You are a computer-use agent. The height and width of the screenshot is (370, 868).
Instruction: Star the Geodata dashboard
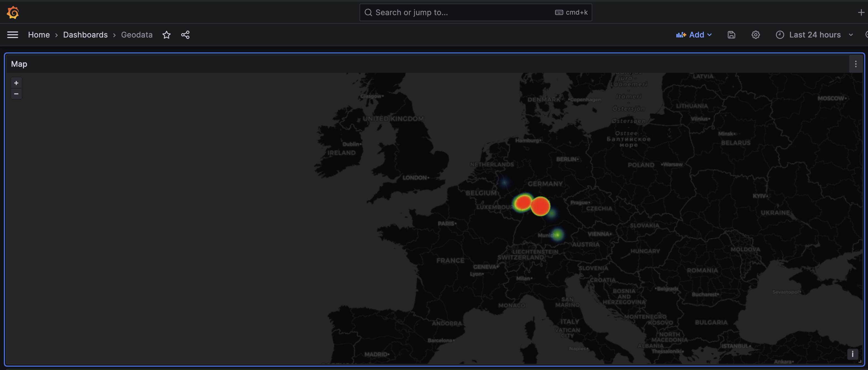click(x=167, y=35)
